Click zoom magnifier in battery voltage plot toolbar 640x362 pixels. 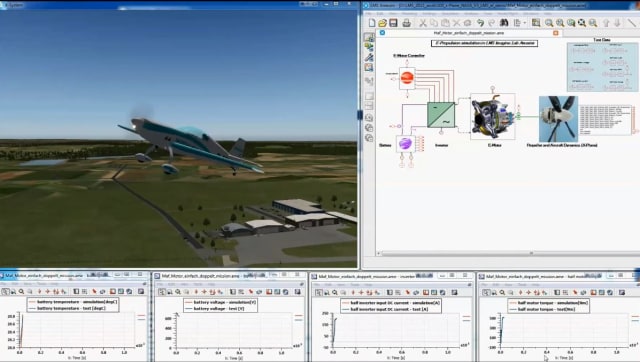(x=178, y=292)
